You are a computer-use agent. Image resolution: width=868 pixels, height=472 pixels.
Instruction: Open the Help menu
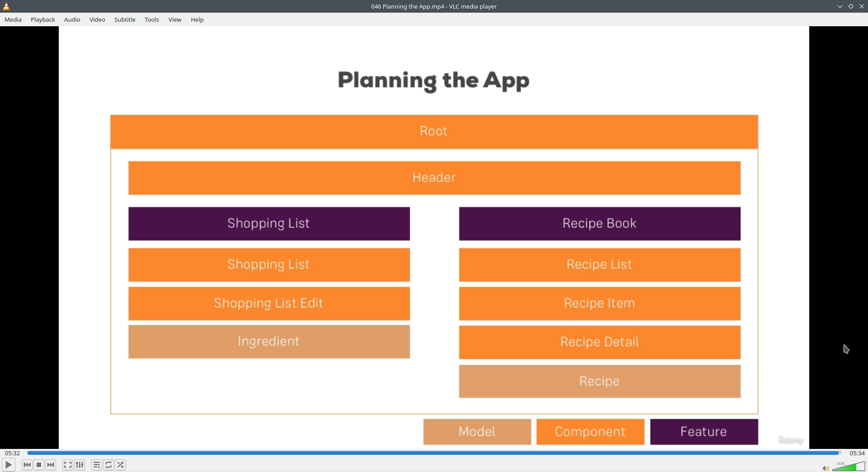pos(197,19)
